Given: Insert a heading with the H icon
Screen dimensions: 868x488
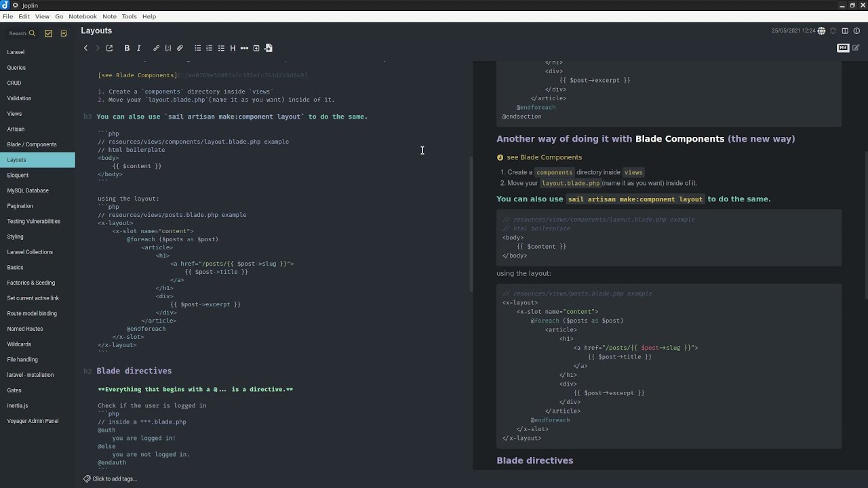Looking at the screenshot, I should click(x=233, y=48).
